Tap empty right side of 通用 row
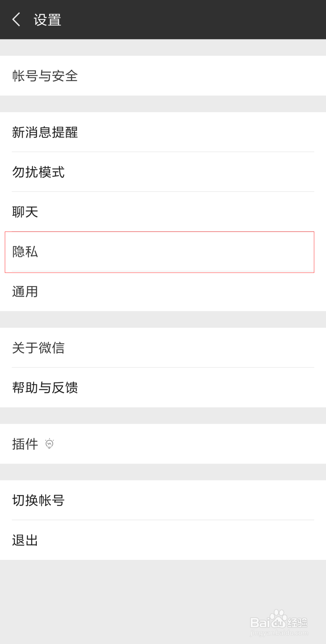 point(196,291)
